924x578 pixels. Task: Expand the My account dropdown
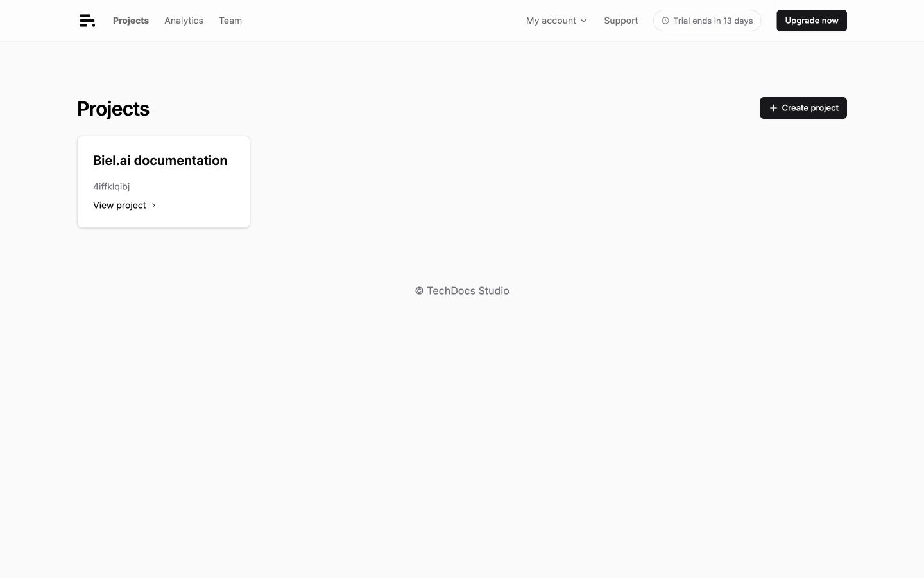tap(556, 21)
